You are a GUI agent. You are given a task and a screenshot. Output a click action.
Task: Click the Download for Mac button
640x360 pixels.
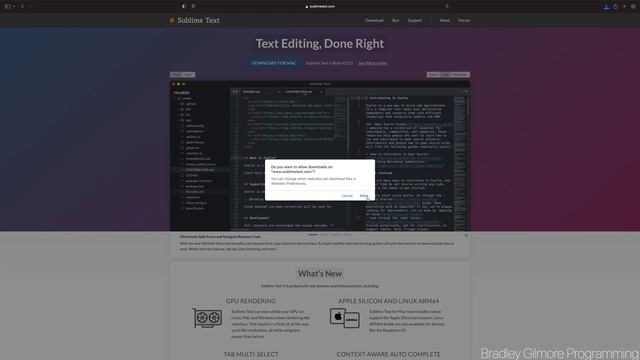pyautogui.click(x=273, y=63)
